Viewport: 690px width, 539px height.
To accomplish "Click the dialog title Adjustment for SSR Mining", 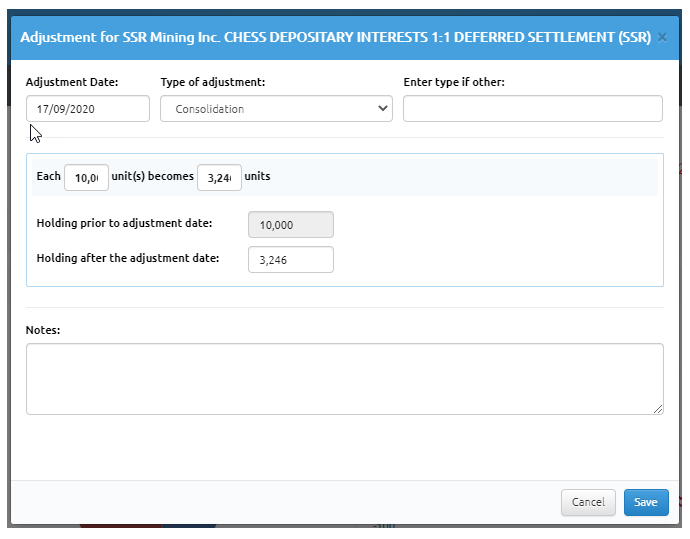I will pyautogui.click(x=335, y=37).
